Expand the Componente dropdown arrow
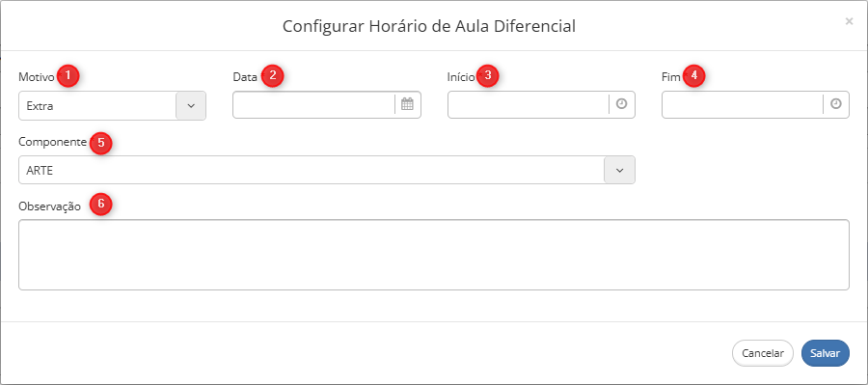Screen dimensions: 868x385 click(x=619, y=170)
